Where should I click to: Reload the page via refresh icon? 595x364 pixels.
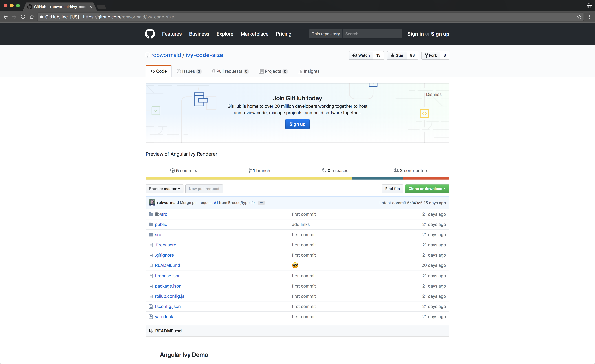click(23, 17)
